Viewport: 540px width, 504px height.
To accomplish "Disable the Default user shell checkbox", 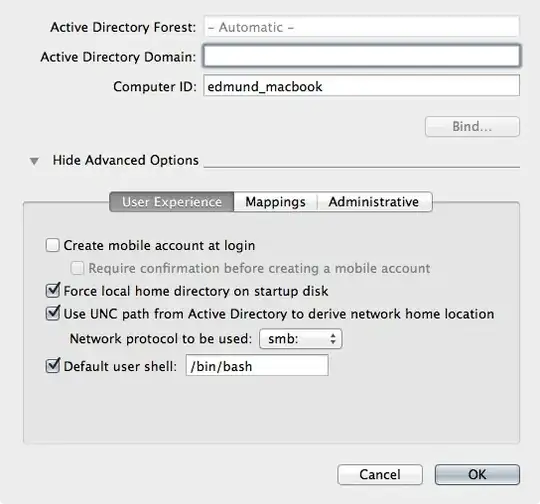I will coord(53,366).
